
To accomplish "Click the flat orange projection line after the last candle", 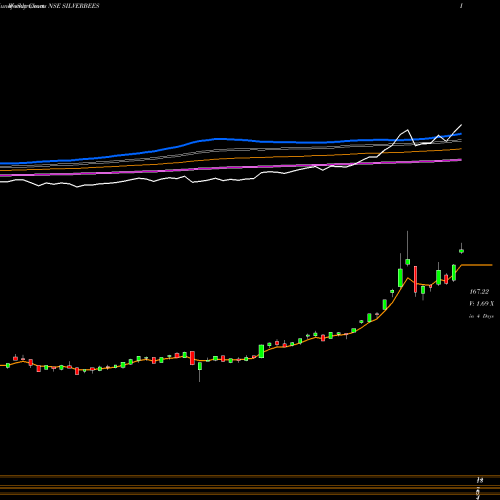I will (x=477, y=265).
